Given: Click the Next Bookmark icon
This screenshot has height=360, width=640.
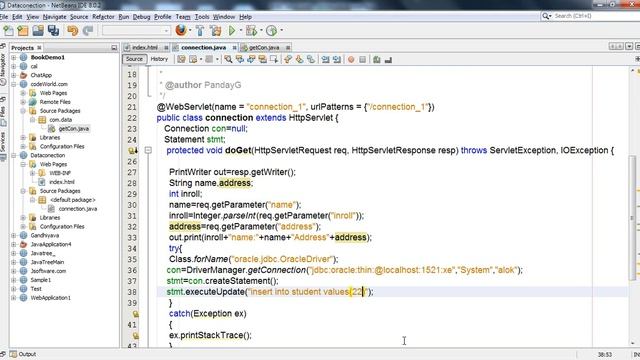Looking at the screenshot, I should click(x=299, y=60).
